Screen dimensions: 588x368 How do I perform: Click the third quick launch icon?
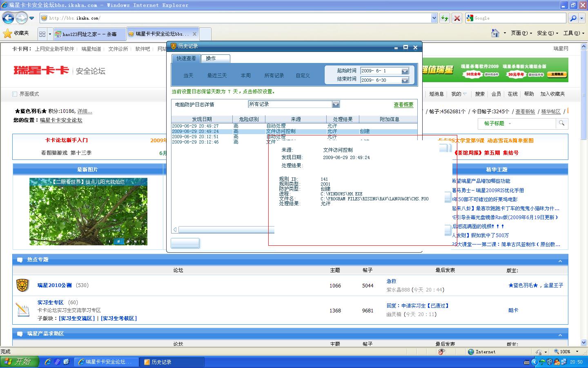click(x=66, y=362)
